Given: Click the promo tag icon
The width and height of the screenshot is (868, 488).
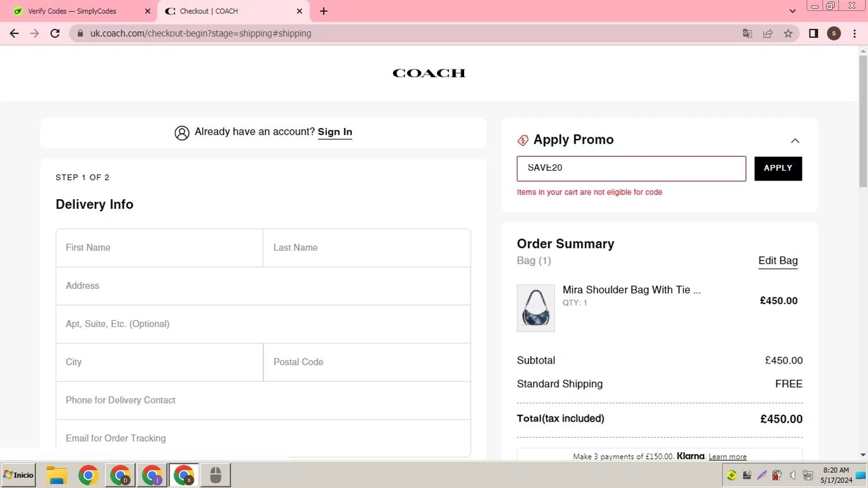Looking at the screenshot, I should coord(523,140).
